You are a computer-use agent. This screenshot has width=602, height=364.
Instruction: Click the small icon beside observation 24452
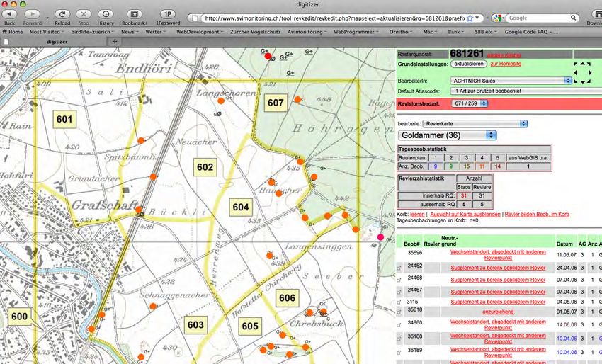tap(399, 267)
